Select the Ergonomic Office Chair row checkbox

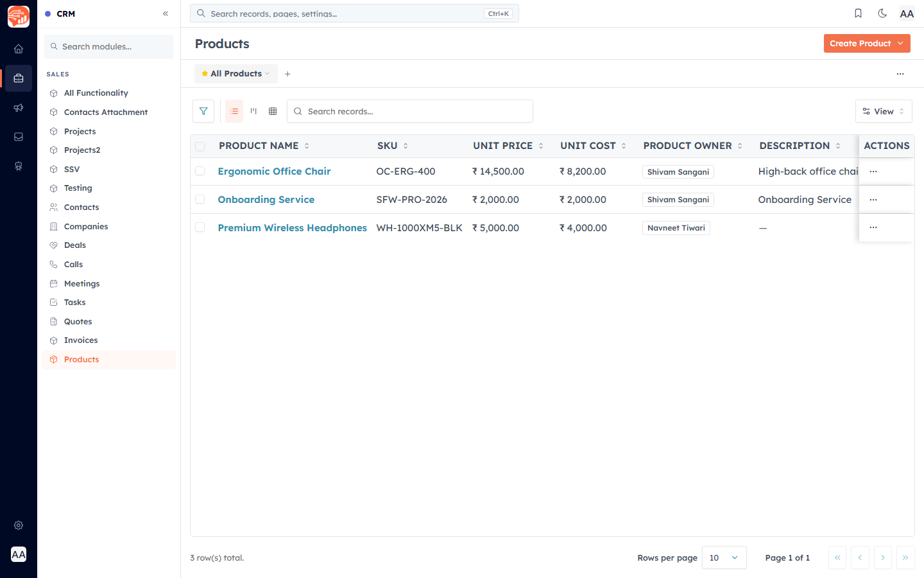[x=200, y=171]
